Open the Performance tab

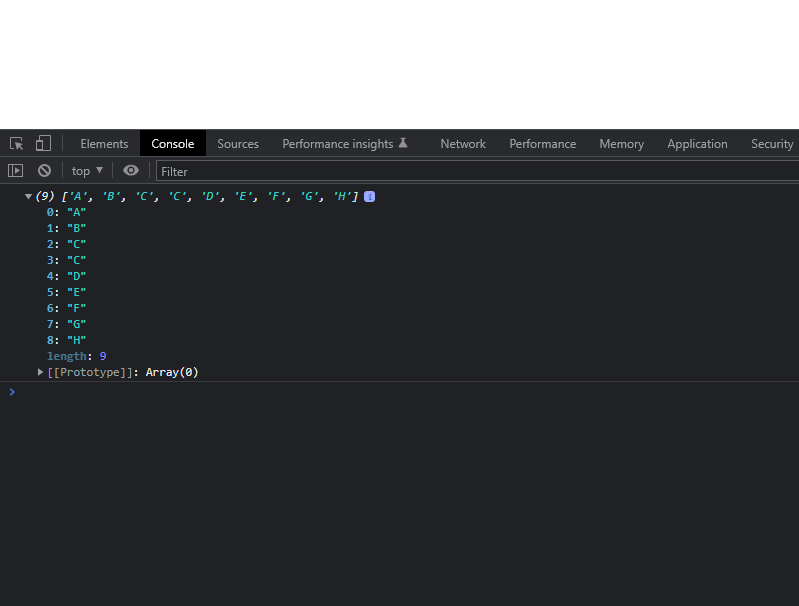click(543, 144)
